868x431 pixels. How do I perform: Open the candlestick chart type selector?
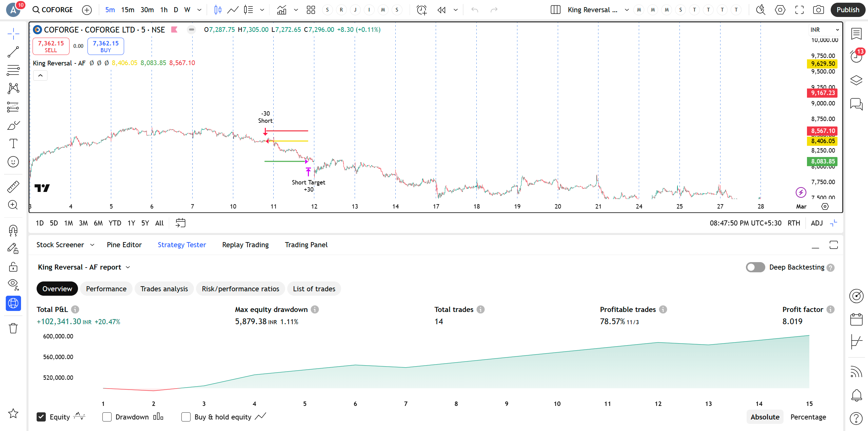tap(218, 10)
